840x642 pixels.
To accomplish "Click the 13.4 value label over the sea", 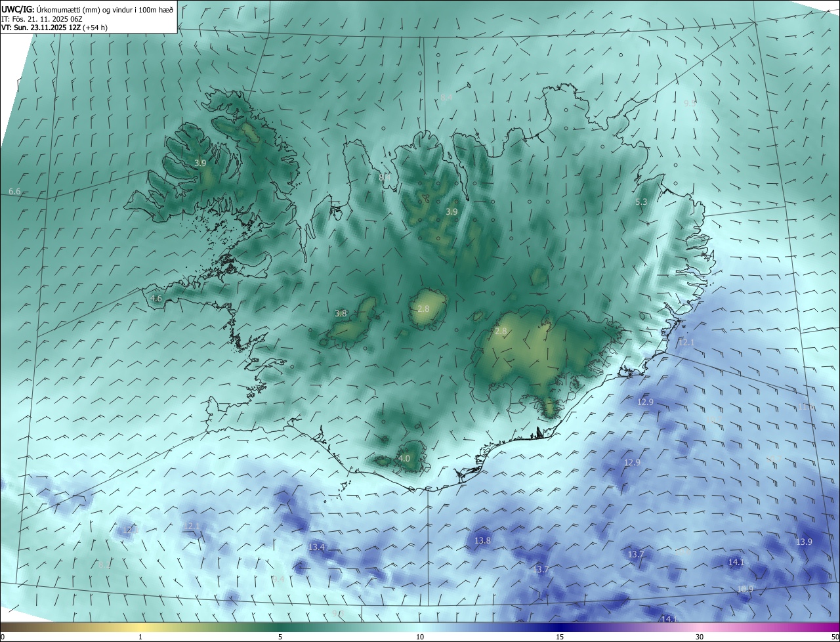I will click(316, 547).
